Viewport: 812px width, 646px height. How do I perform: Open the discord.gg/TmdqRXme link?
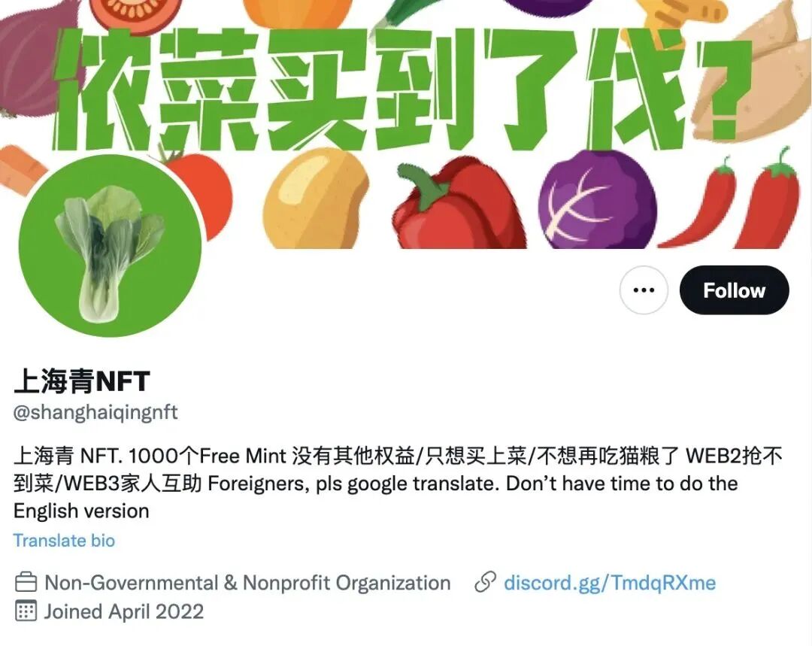(x=610, y=583)
